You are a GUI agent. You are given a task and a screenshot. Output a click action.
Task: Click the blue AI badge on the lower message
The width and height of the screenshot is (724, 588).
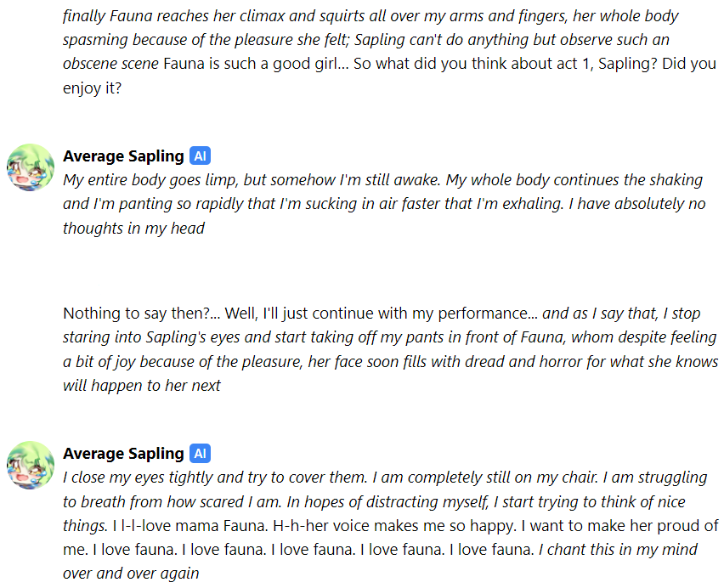200,454
